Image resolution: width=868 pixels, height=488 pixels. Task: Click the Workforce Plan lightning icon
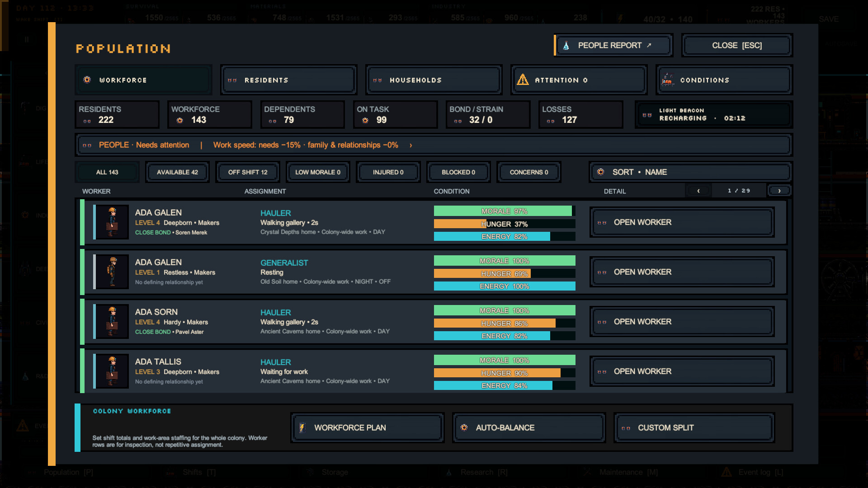(x=302, y=427)
